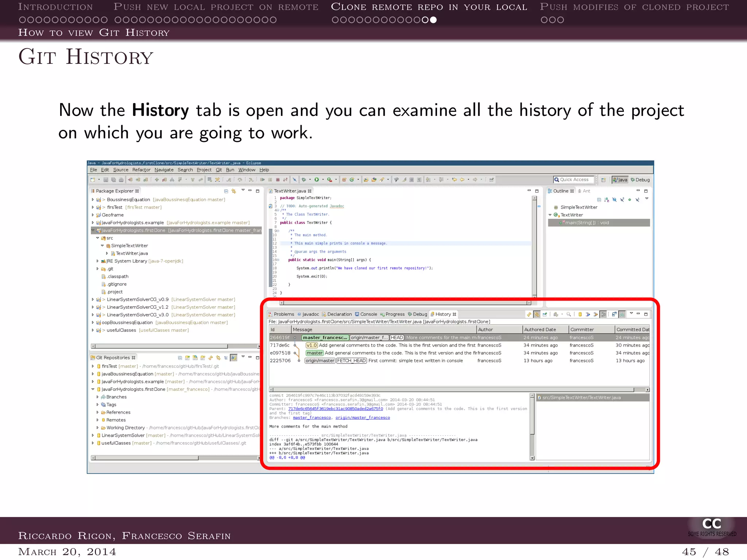Open Git Repositories view menu triangle

[243, 357]
